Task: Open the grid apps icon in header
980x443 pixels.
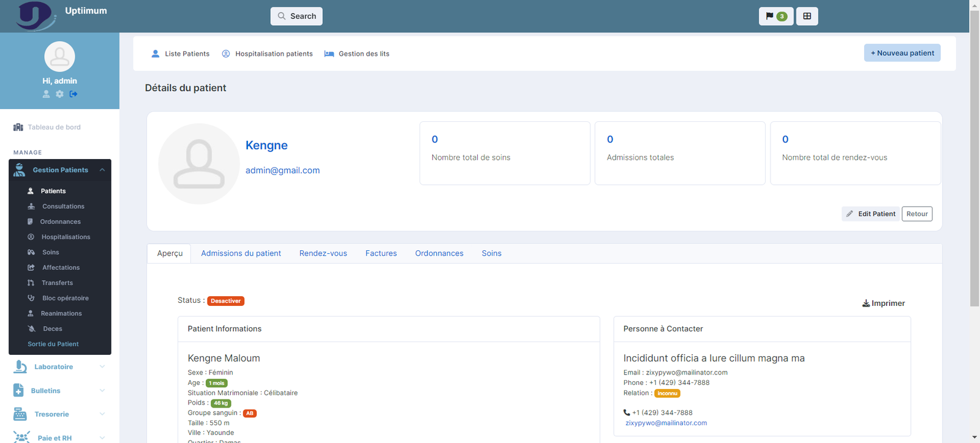Action: click(807, 17)
